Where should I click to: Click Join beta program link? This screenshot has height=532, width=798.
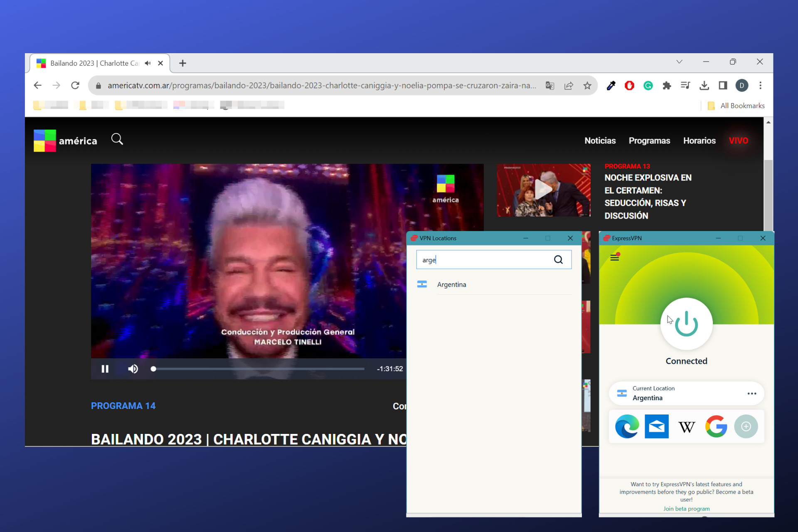(x=687, y=509)
